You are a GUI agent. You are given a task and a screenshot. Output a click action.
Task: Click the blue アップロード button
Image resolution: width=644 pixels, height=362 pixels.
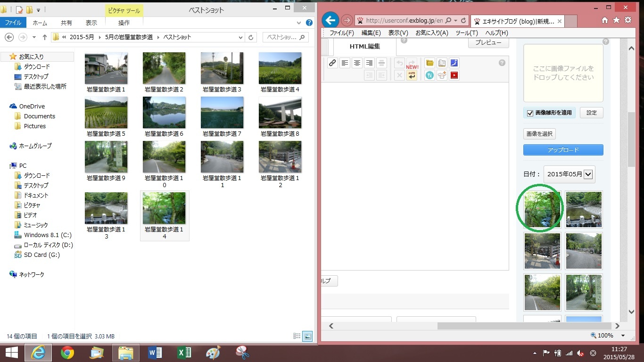coord(563,150)
